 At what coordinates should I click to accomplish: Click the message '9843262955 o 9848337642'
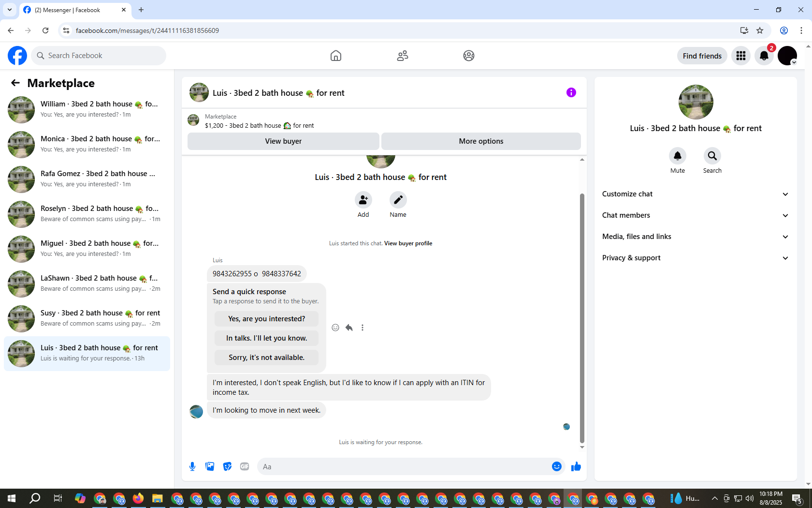coord(257,274)
